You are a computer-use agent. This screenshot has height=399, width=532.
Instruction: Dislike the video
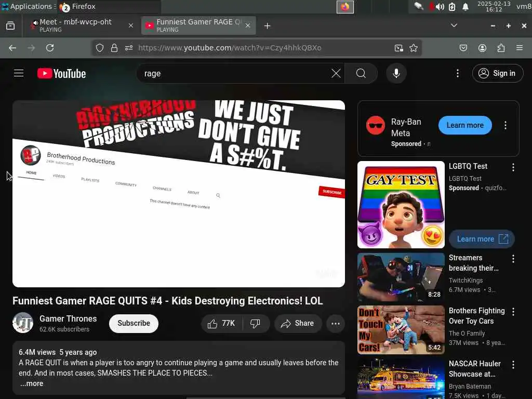(255, 323)
